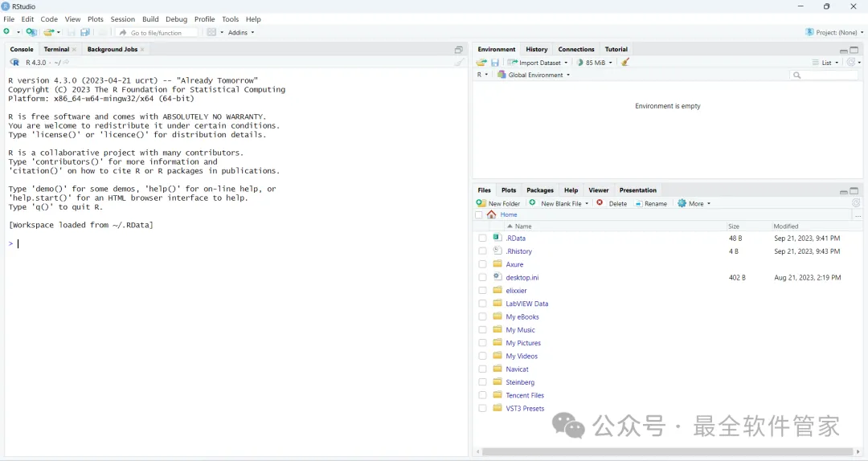Click the Rename button in Files pane
This screenshot has width=868, height=461.
(650, 203)
